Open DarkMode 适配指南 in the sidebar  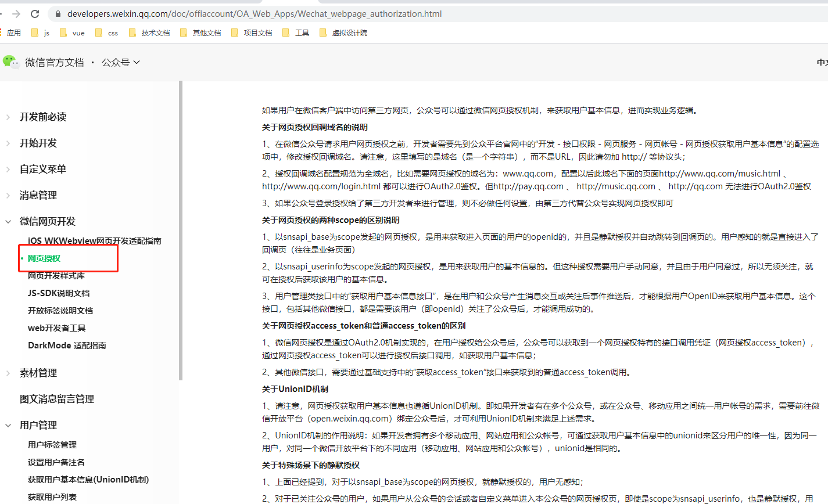point(67,345)
